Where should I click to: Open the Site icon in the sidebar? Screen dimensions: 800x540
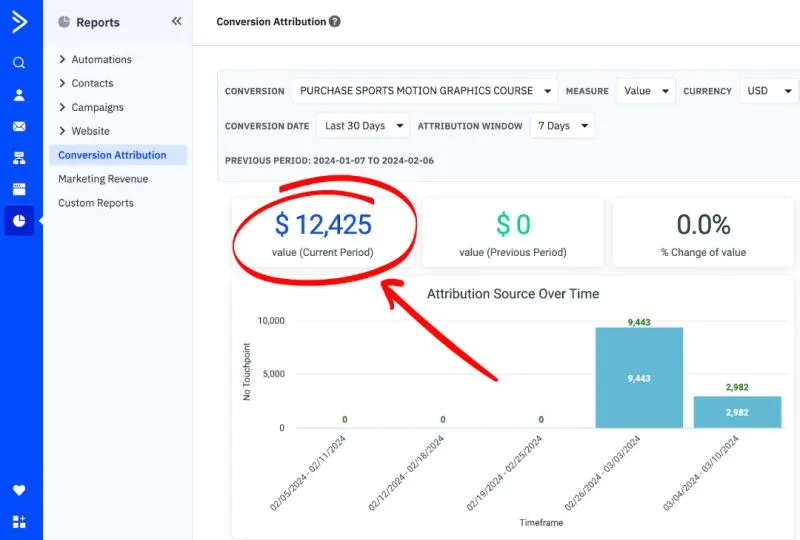19,189
